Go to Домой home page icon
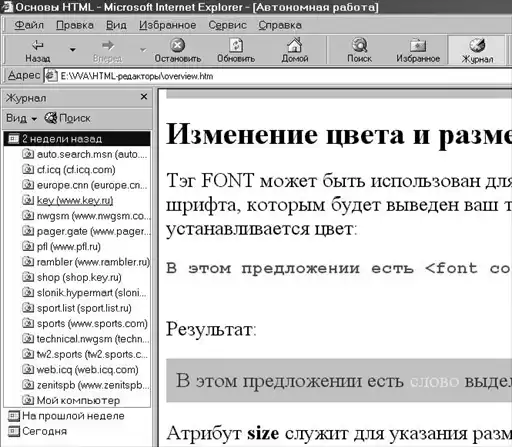The image size is (512, 447). click(x=295, y=45)
